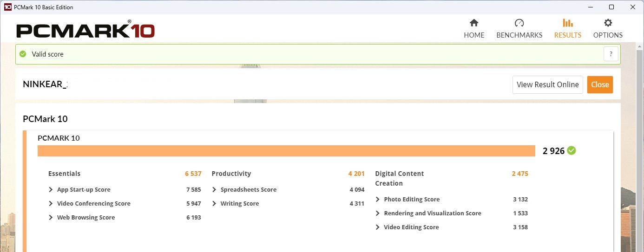Switch to the RESULTS tab
The width and height of the screenshot is (644, 252).
[567, 29]
